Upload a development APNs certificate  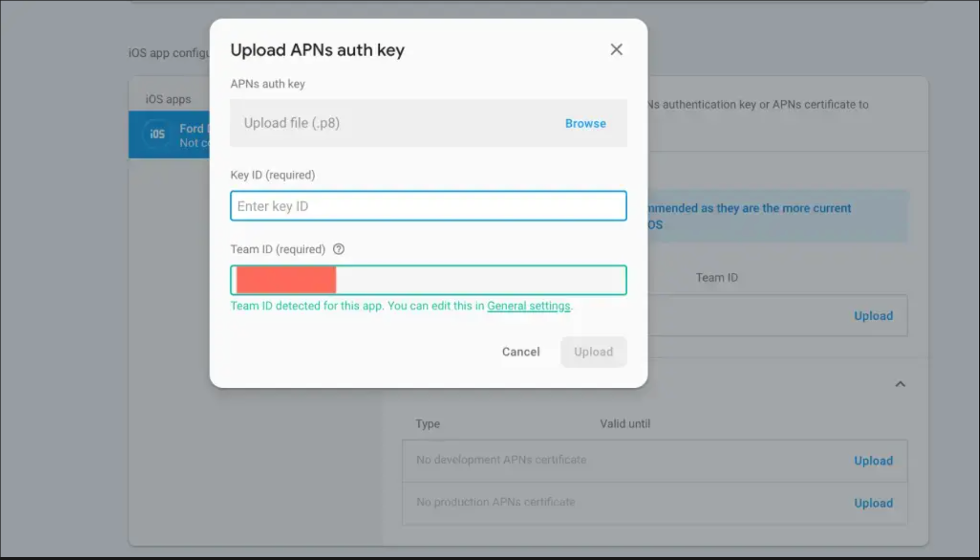tap(873, 461)
